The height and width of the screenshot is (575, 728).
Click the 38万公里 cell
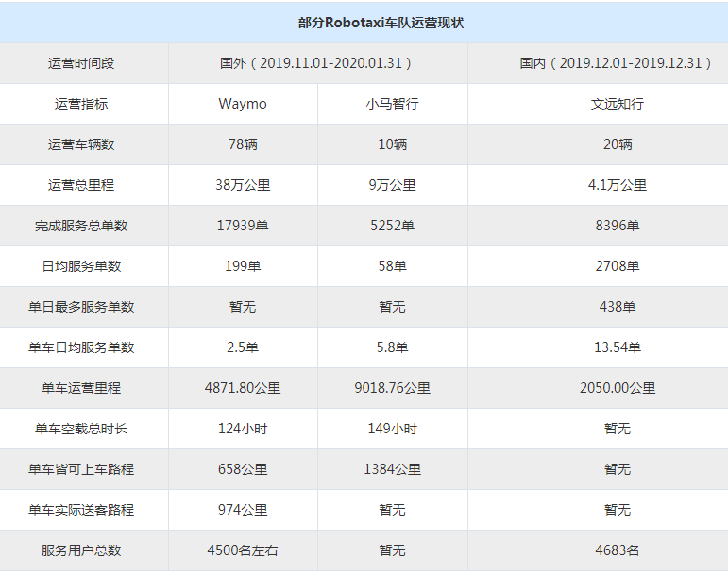point(243,185)
